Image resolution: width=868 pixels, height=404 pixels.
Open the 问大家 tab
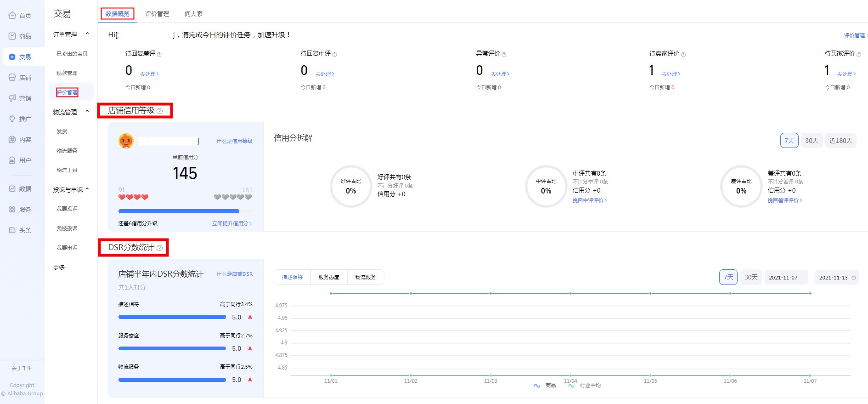coord(193,14)
